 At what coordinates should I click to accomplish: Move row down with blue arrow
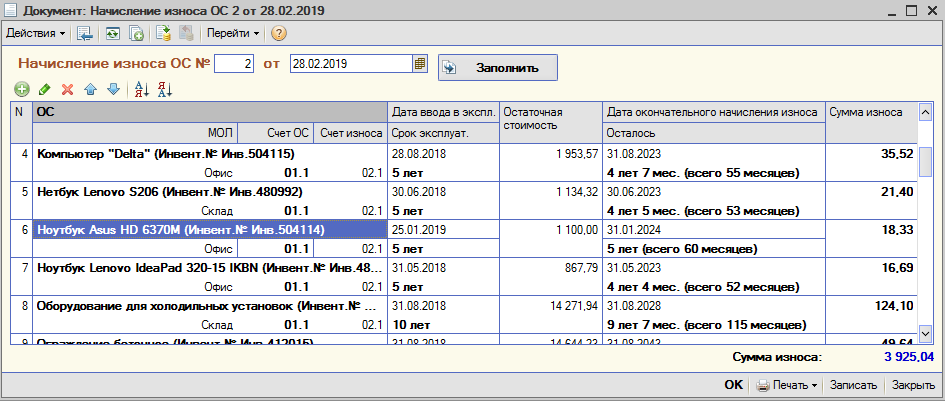(x=113, y=90)
